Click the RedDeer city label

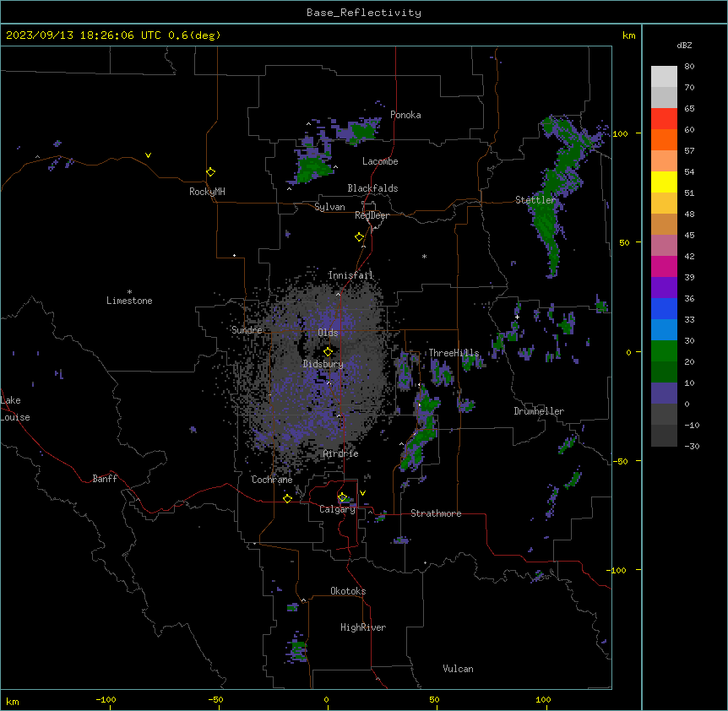[x=372, y=215]
